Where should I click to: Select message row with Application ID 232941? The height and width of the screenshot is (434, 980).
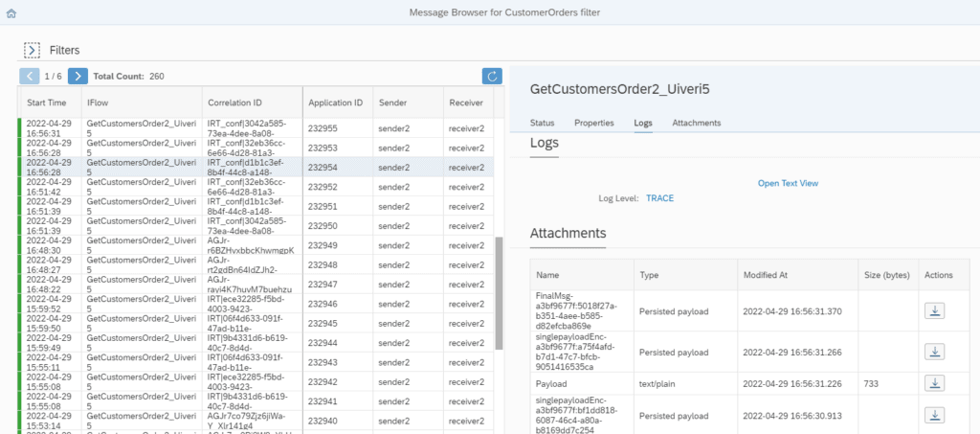[256, 400]
